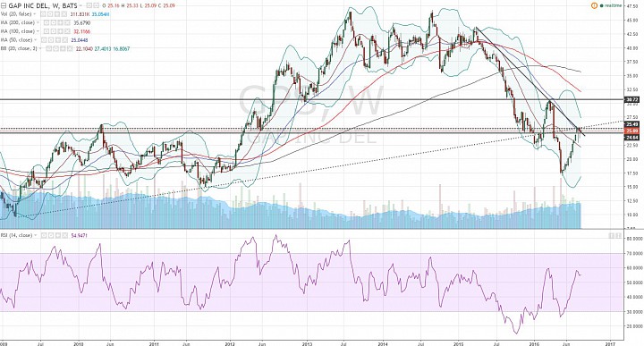The image size is (644, 346).
Task: Open settings for MA (200, close)
Action: [x=54, y=22]
